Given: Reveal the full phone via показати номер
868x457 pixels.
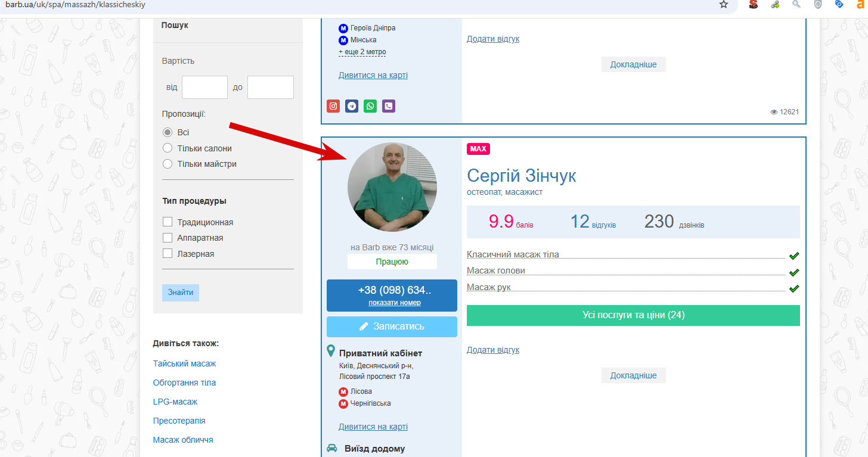Looking at the screenshot, I should pos(395,303).
